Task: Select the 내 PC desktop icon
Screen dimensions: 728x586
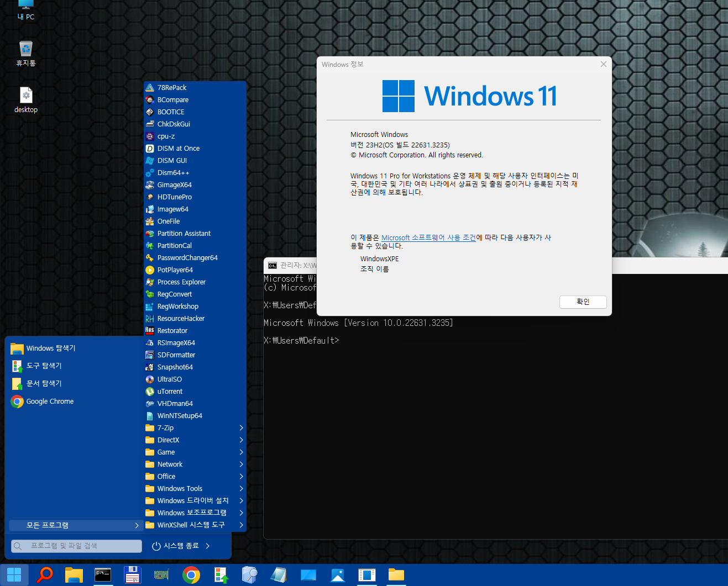Action: (26, 10)
